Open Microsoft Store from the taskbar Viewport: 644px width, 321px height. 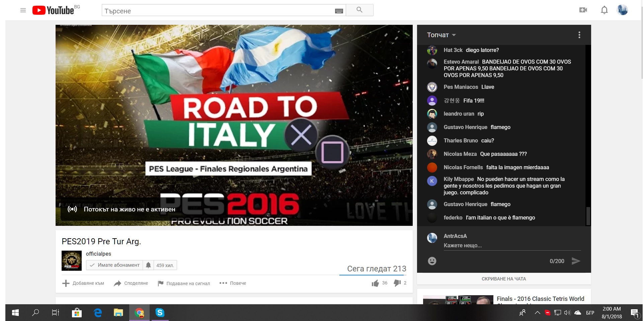[x=77, y=313]
